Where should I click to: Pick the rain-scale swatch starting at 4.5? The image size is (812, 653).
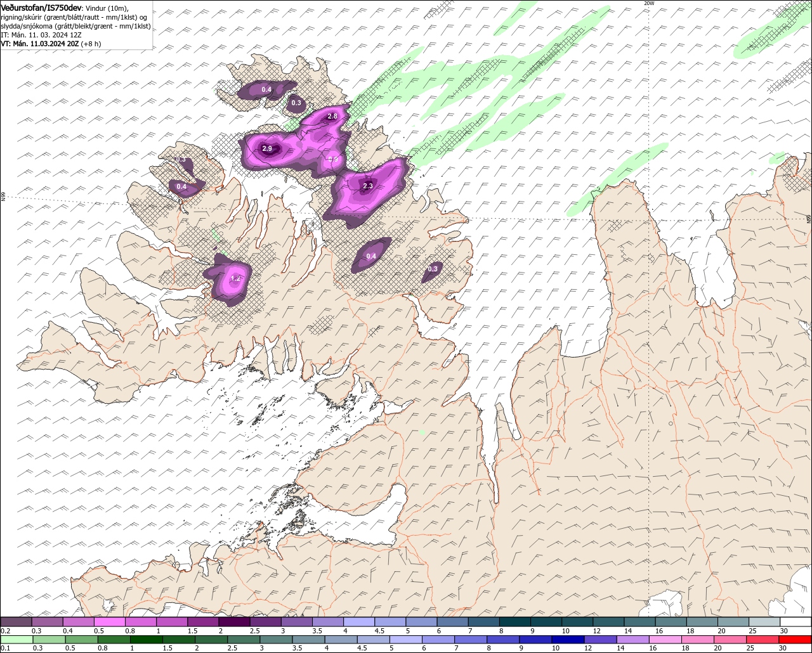374,640
